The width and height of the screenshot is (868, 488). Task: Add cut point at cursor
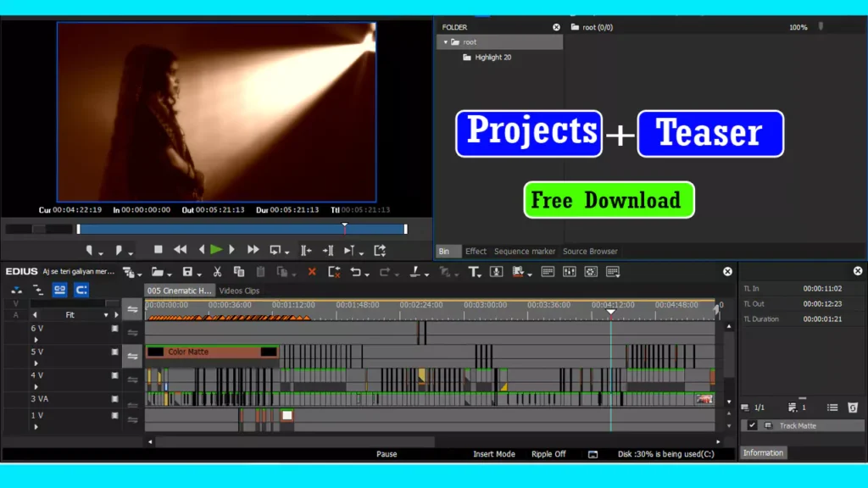(415, 272)
